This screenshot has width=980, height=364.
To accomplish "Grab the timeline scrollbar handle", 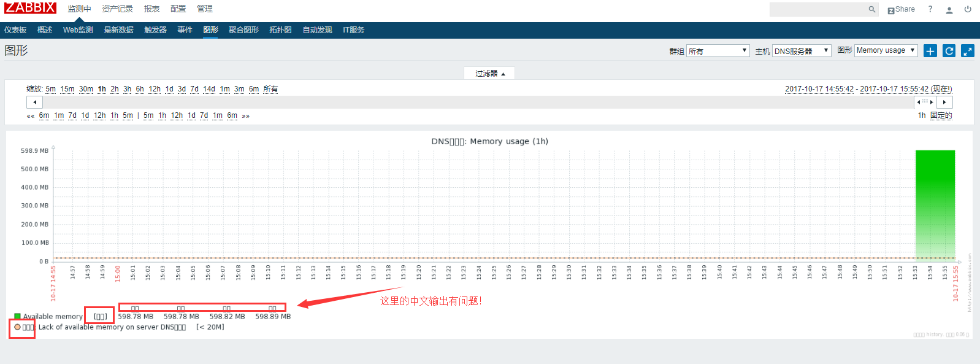I will tap(925, 102).
